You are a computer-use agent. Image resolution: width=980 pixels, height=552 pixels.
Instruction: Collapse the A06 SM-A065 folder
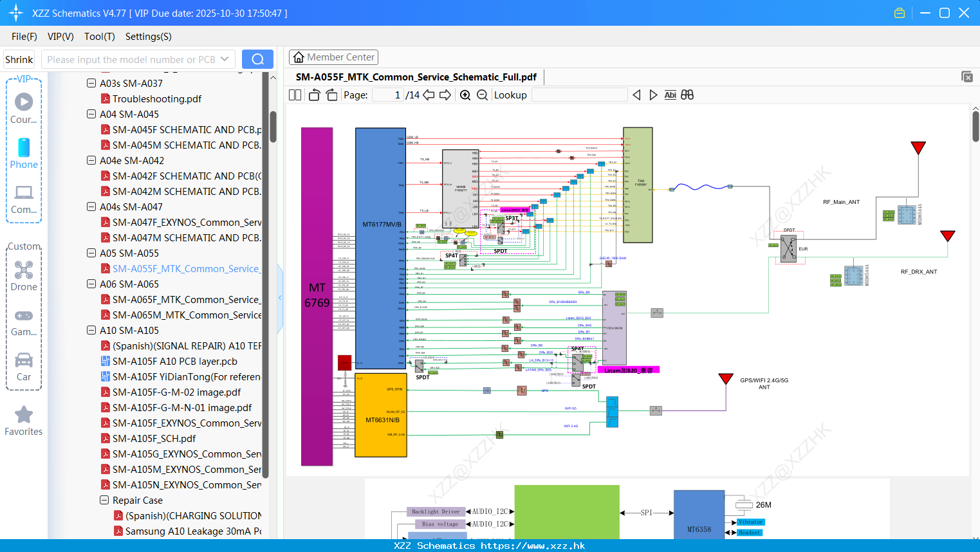(91, 284)
